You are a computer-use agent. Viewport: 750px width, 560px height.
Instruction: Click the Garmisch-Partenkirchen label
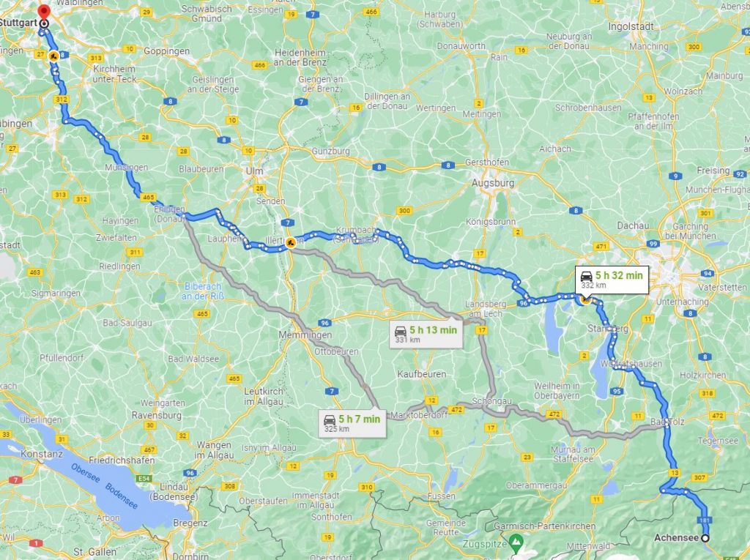coord(545,526)
